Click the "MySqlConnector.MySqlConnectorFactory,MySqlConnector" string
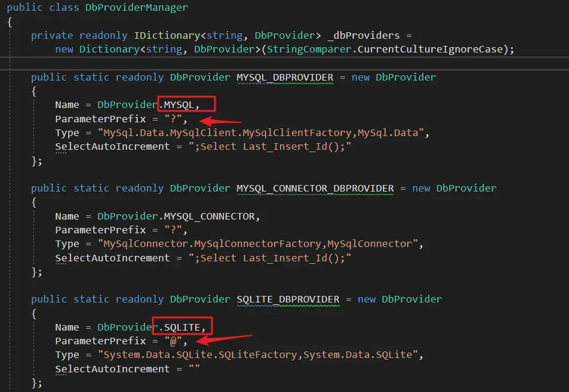This screenshot has height=392, width=569. click(258, 243)
